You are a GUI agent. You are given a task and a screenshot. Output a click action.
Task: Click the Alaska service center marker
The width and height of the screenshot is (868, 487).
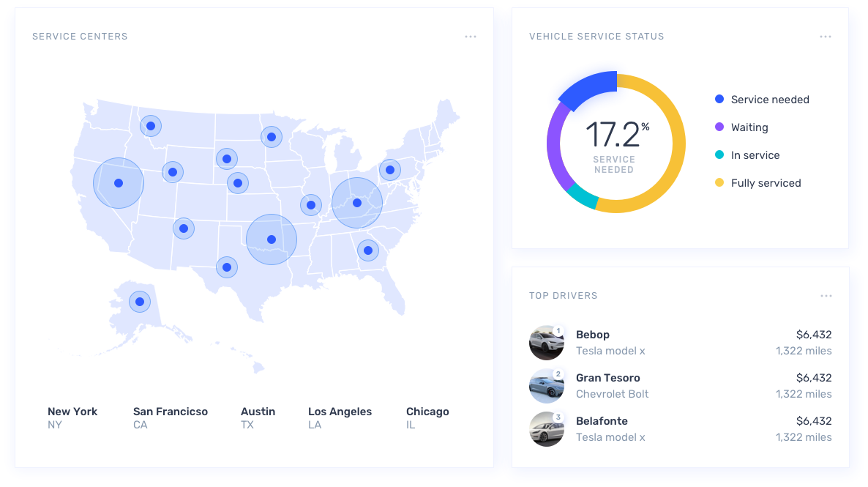coord(139,301)
